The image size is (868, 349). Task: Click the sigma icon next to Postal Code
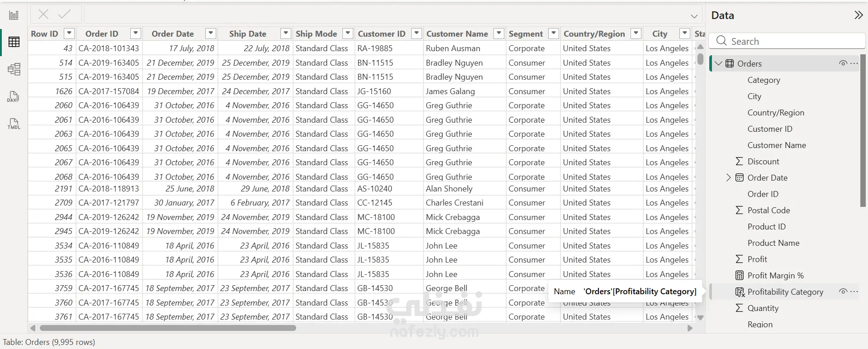coord(739,210)
